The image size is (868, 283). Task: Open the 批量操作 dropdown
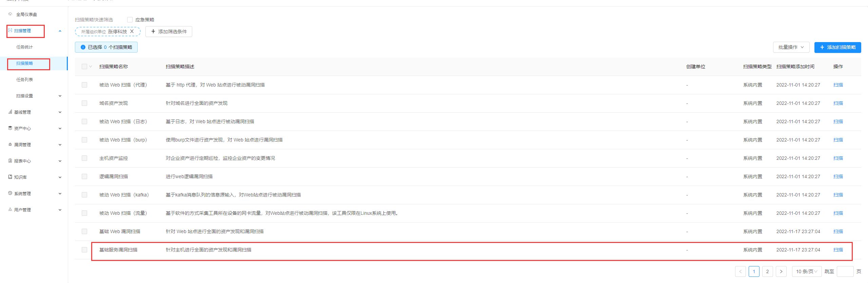pos(791,47)
